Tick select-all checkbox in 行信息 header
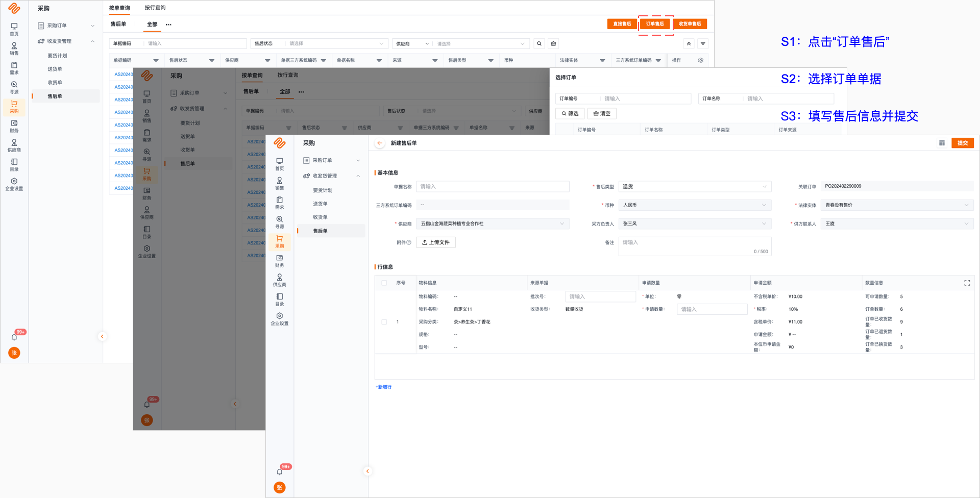Viewport: 980px width, 498px height. point(384,283)
